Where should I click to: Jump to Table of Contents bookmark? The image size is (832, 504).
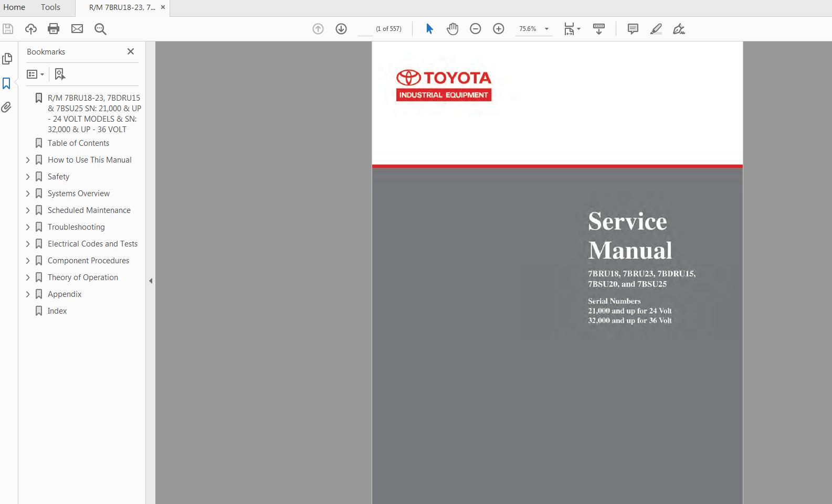coord(78,143)
